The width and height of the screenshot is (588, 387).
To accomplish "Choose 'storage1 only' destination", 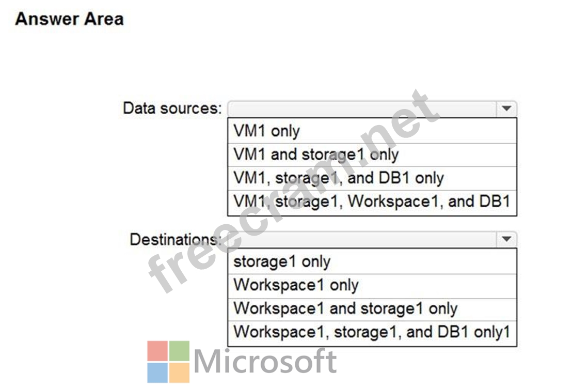I will tap(372, 261).
